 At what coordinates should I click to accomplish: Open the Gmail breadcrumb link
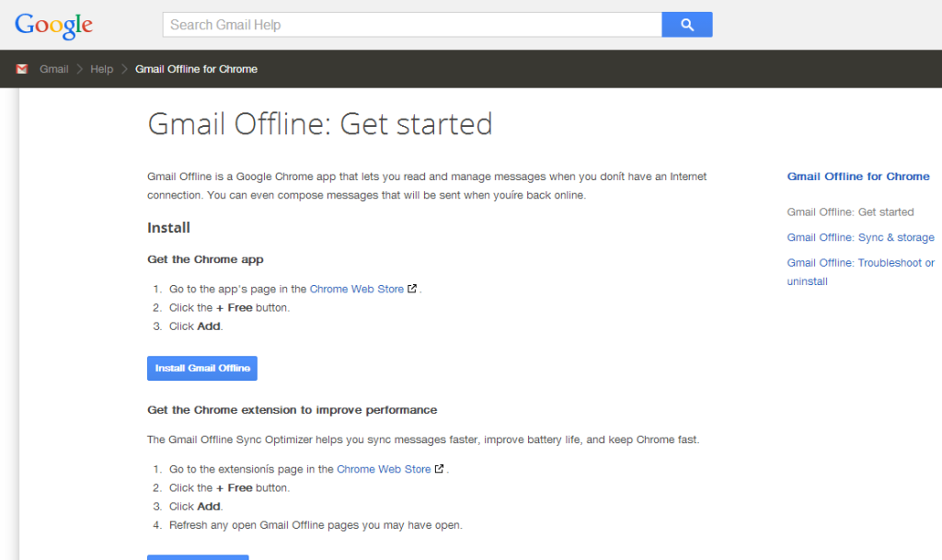54,69
